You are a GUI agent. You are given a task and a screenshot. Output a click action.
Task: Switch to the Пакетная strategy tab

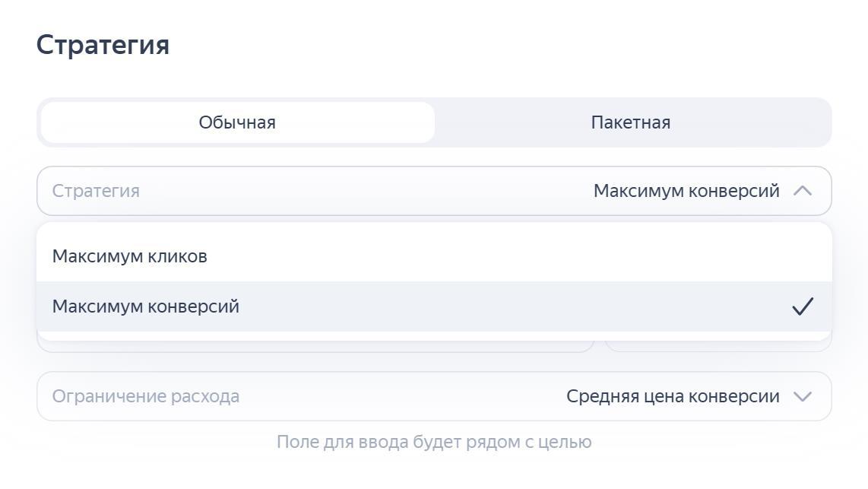[x=630, y=122]
